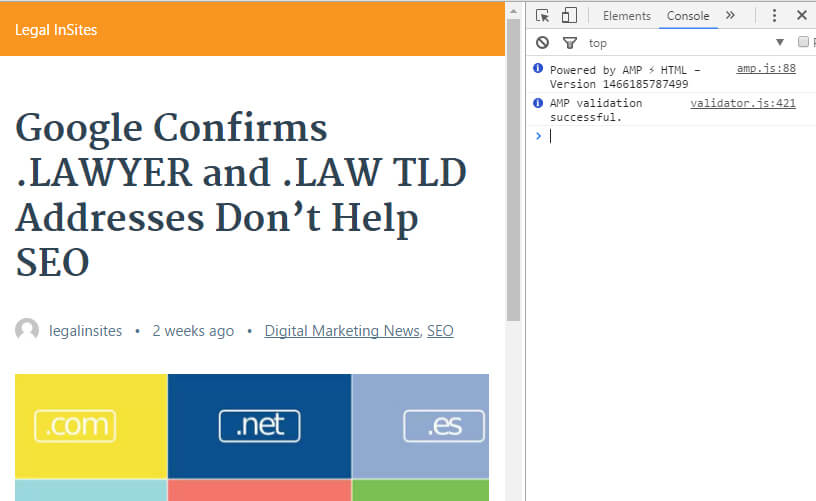Click the page vertical scrollbar thumb
The width and height of the screenshot is (816, 501).
513,170
